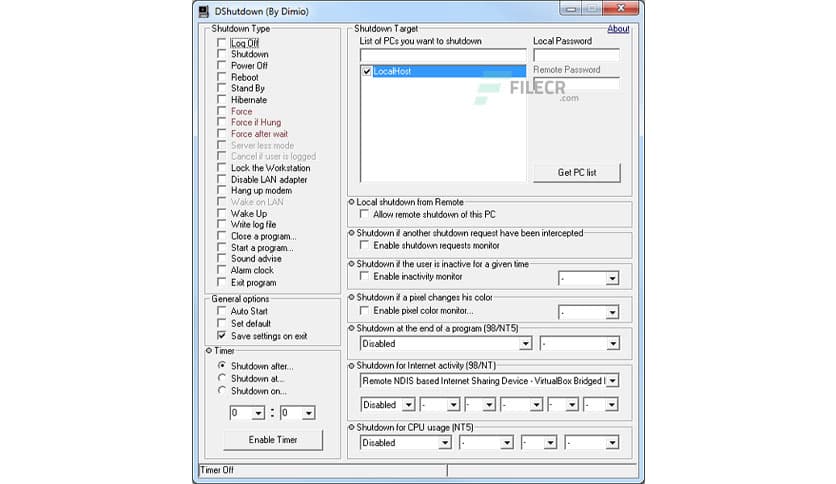Screen dimensions: 836x484
Task: Click the Timer section indicator circle
Action: [x=209, y=351]
